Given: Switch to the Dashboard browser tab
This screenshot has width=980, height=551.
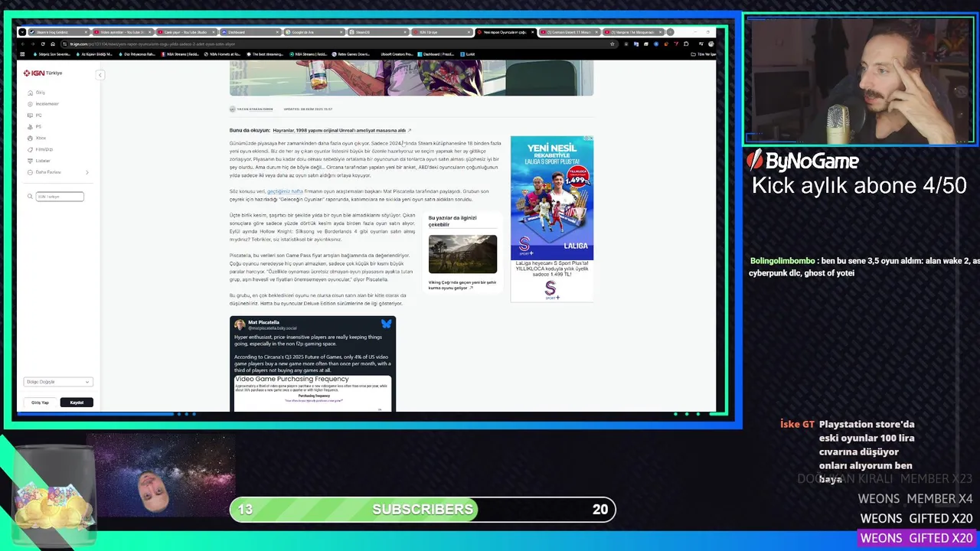Looking at the screenshot, I should (250, 32).
